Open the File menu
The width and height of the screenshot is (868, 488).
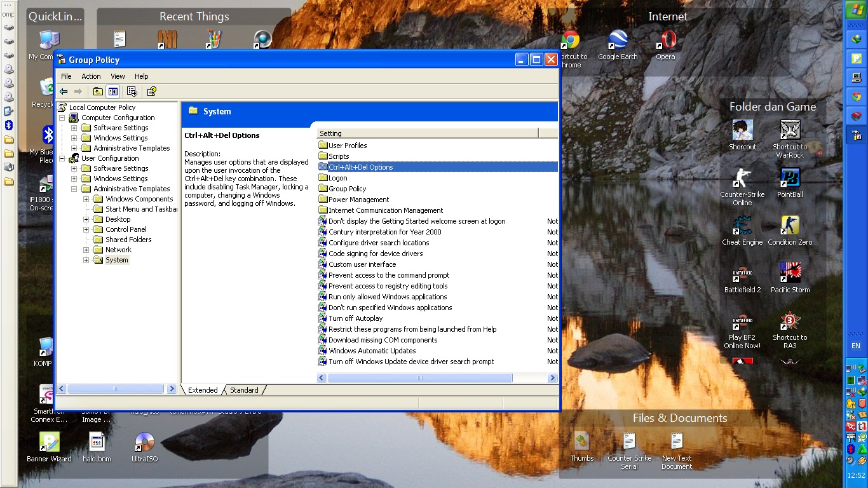click(x=66, y=76)
